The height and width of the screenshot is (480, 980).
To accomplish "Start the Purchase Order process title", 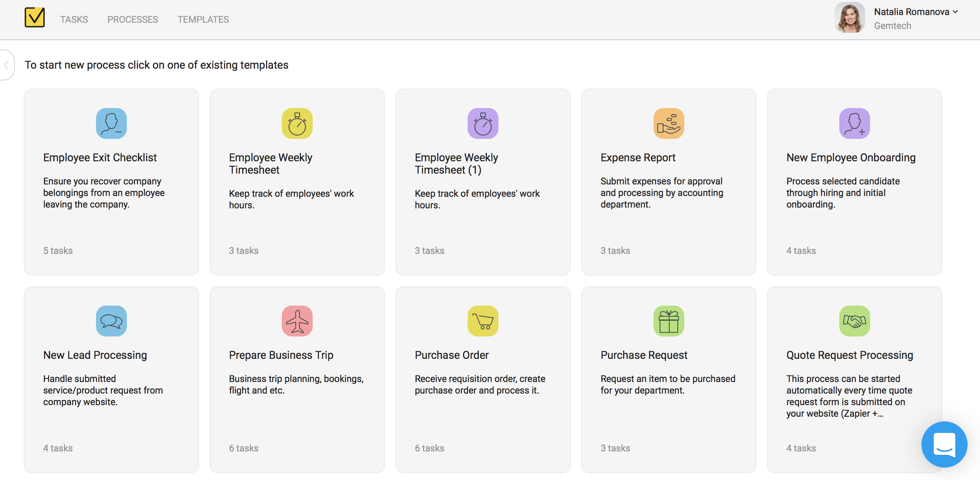I will [451, 355].
